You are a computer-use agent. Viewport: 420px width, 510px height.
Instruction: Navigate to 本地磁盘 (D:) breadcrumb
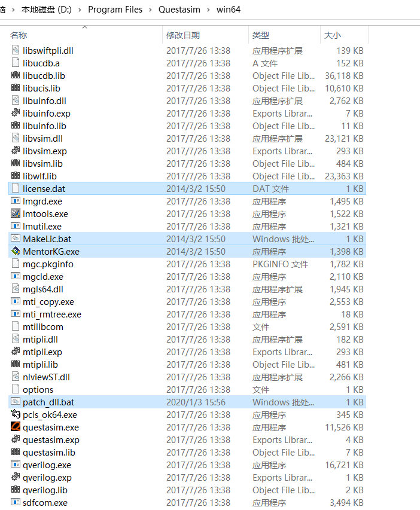pos(47,10)
